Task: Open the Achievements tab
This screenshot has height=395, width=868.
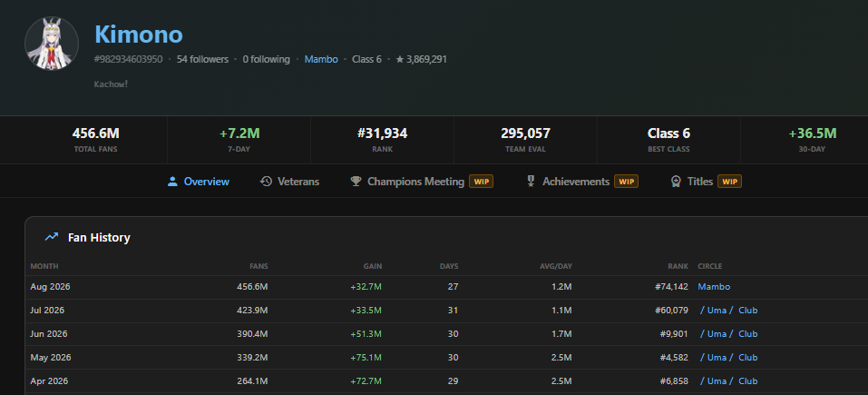Action: point(581,182)
